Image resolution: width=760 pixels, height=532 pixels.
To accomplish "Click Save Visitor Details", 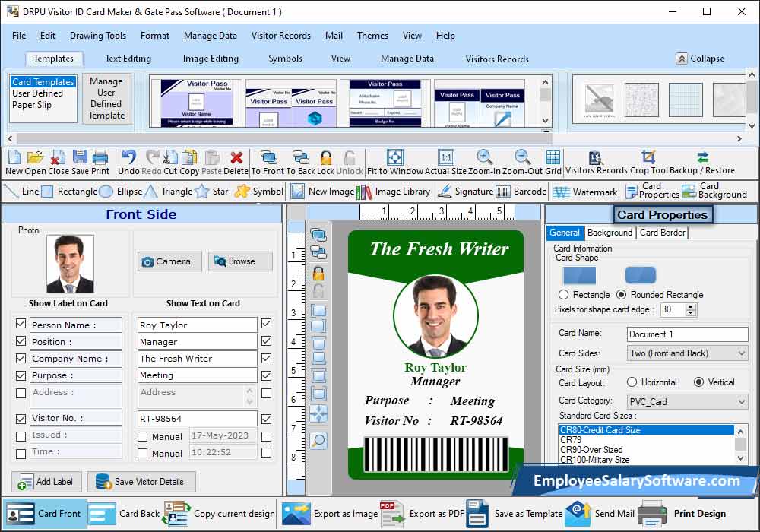I will 141,482.
